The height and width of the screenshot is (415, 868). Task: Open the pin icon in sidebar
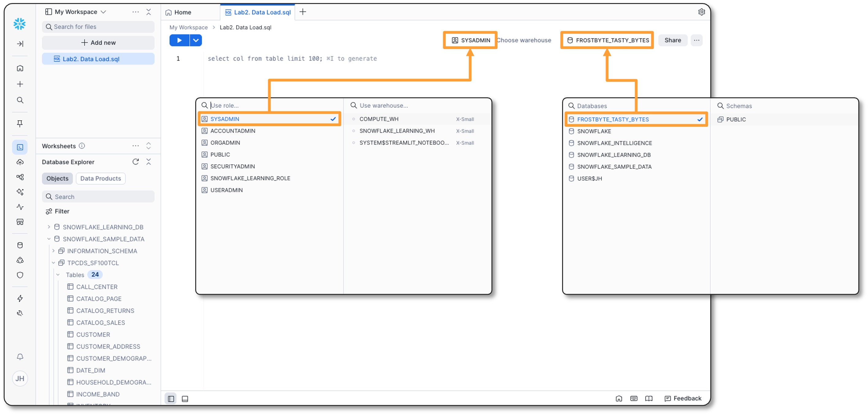(20, 124)
